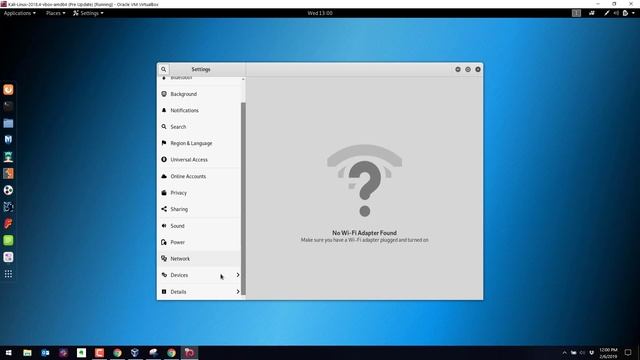Click the Sharing icon in sidebar
This screenshot has width=640, height=360.
pos(164,209)
